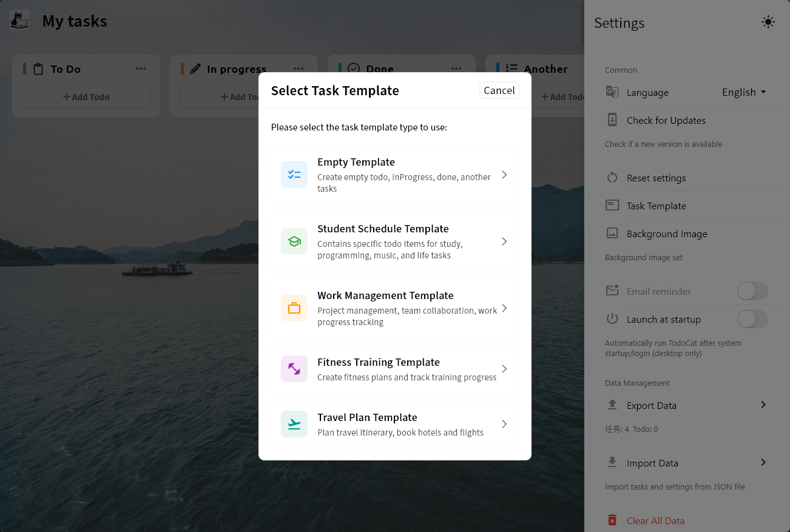Click the Check for Updates download icon
790x532 pixels.
tap(612, 120)
